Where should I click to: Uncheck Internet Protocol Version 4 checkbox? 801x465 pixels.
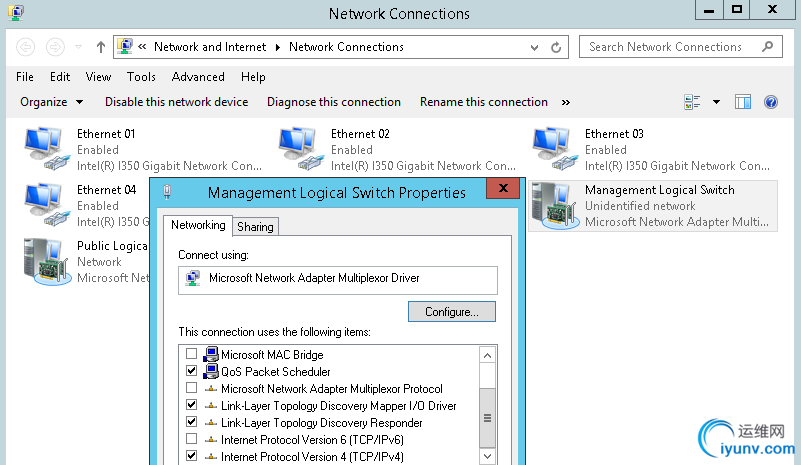click(192, 455)
